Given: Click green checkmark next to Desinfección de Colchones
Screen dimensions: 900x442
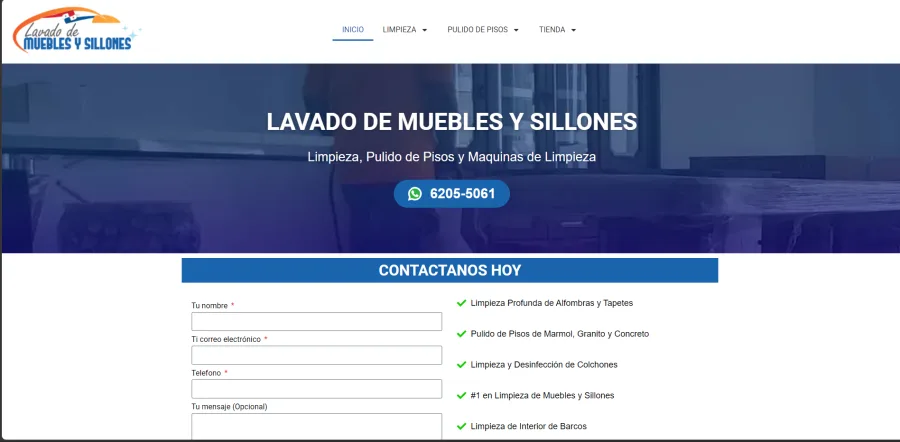Looking at the screenshot, I should [461, 365].
